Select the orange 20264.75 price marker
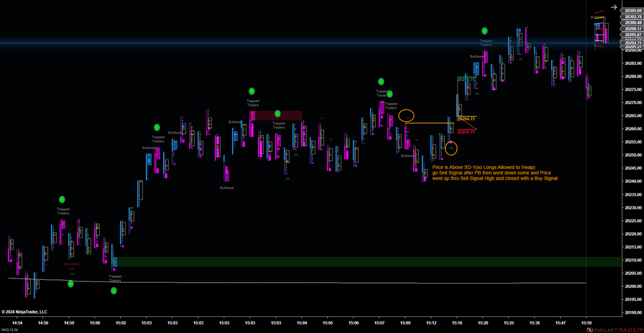The image size is (644, 333). click(466, 119)
